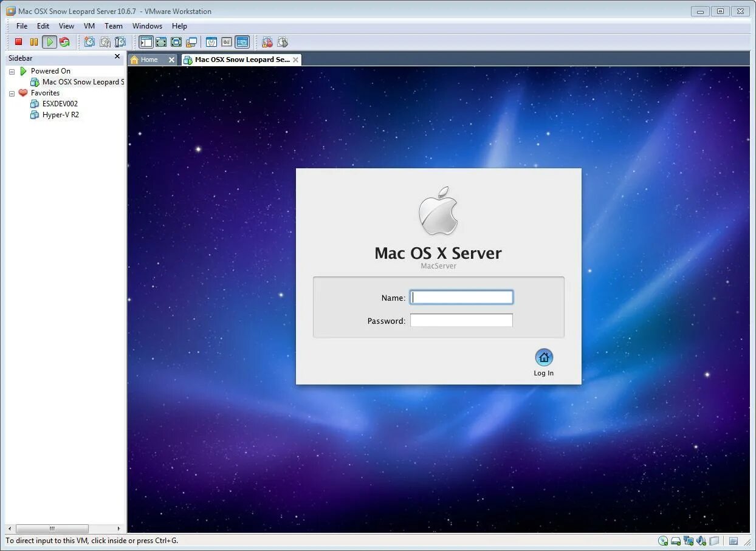Select the Mac OSX Snow Leopard Se... tab
The image size is (756, 551).
[x=242, y=60]
